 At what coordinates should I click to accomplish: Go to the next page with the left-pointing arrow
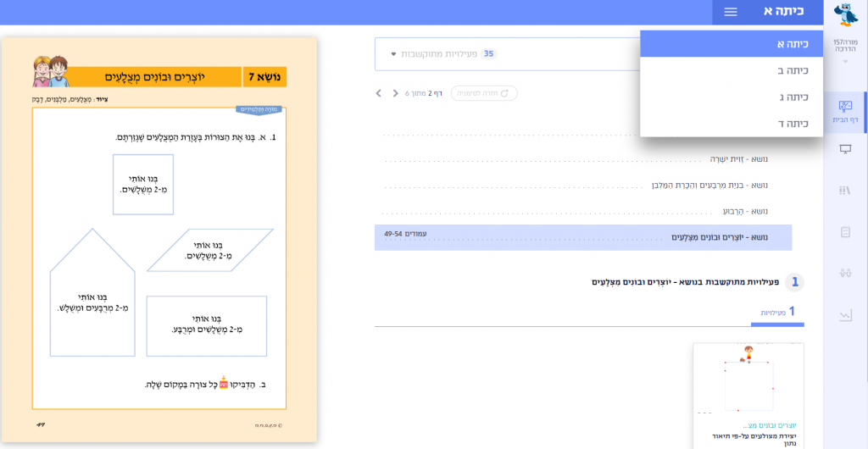[379, 93]
